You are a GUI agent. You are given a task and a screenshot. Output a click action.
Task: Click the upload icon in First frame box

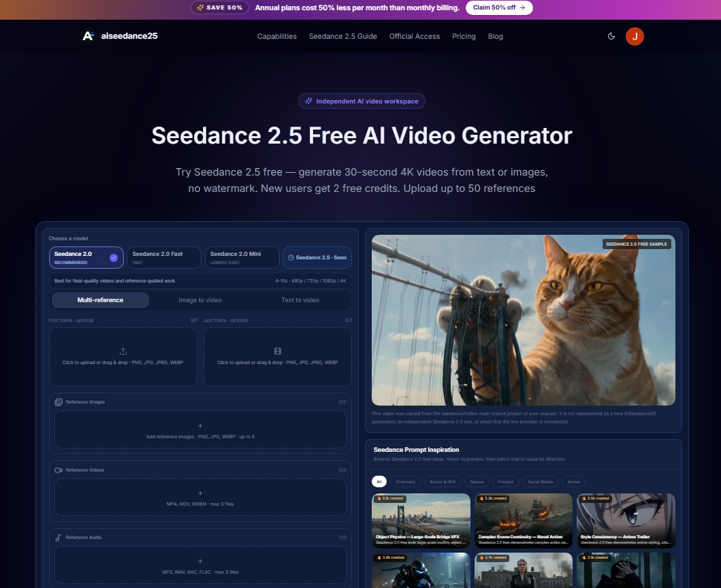[x=123, y=351]
